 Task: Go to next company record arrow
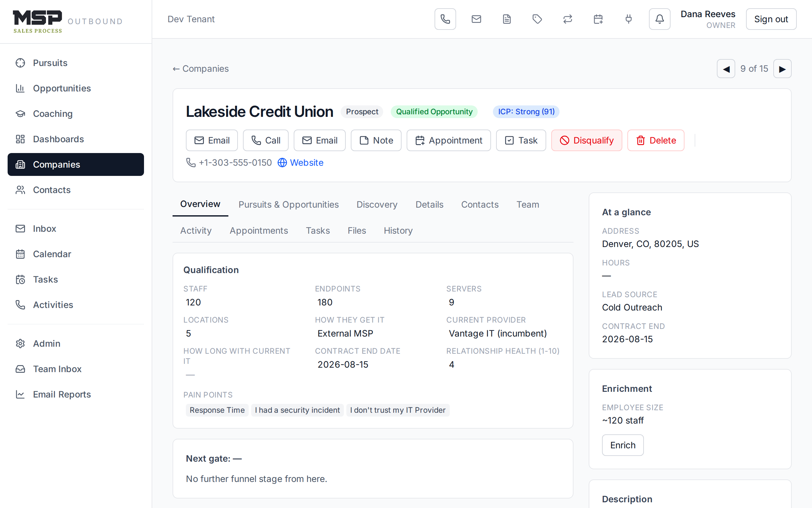point(782,69)
